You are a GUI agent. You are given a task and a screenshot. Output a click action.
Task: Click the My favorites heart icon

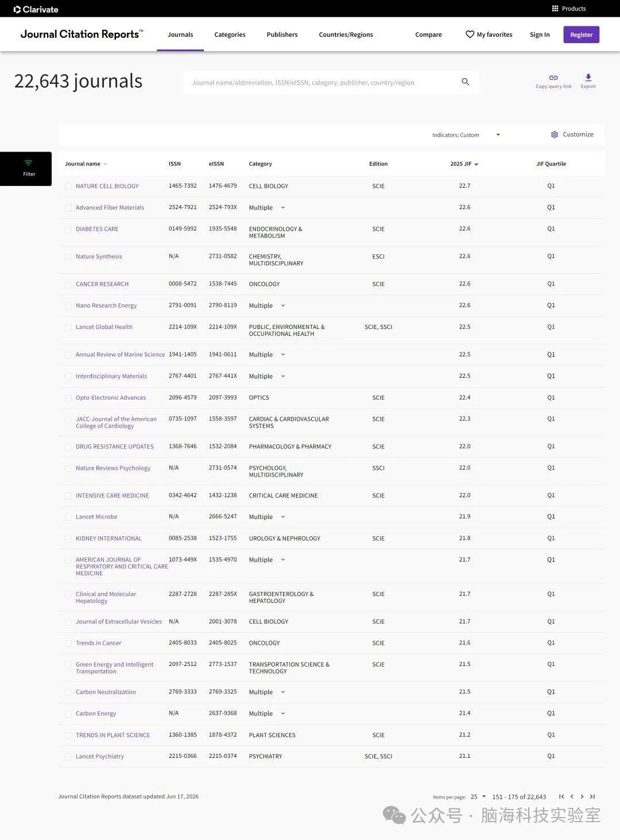click(x=470, y=34)
